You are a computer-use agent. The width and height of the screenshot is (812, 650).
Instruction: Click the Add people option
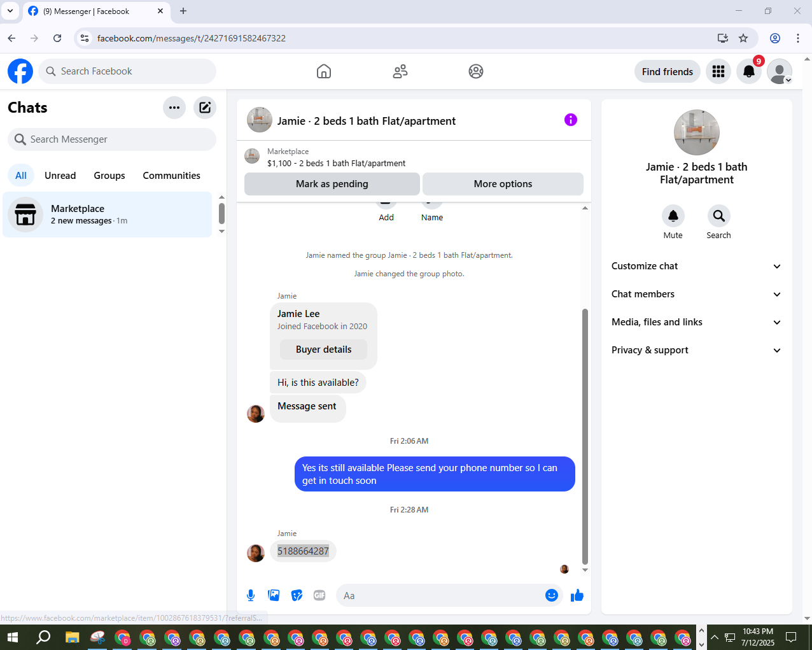coord(386,211)
